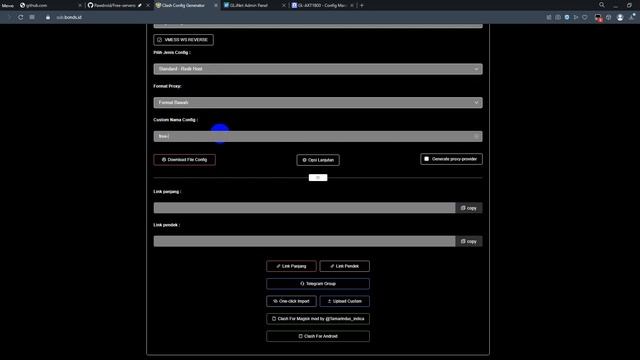Open the tab search magnifier icon

602,5
